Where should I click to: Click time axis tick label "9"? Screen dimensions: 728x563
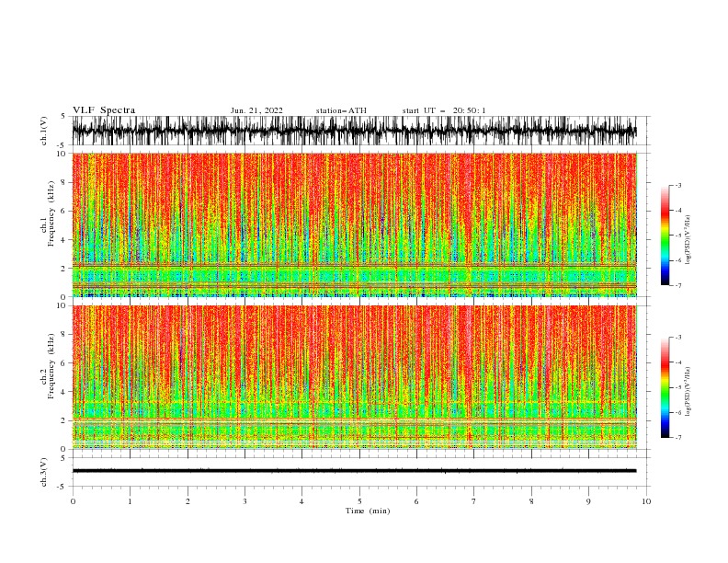click(x=588, y=501)
